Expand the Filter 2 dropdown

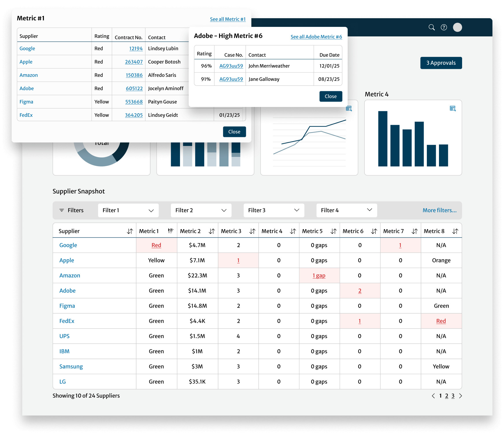coord(201,210)
